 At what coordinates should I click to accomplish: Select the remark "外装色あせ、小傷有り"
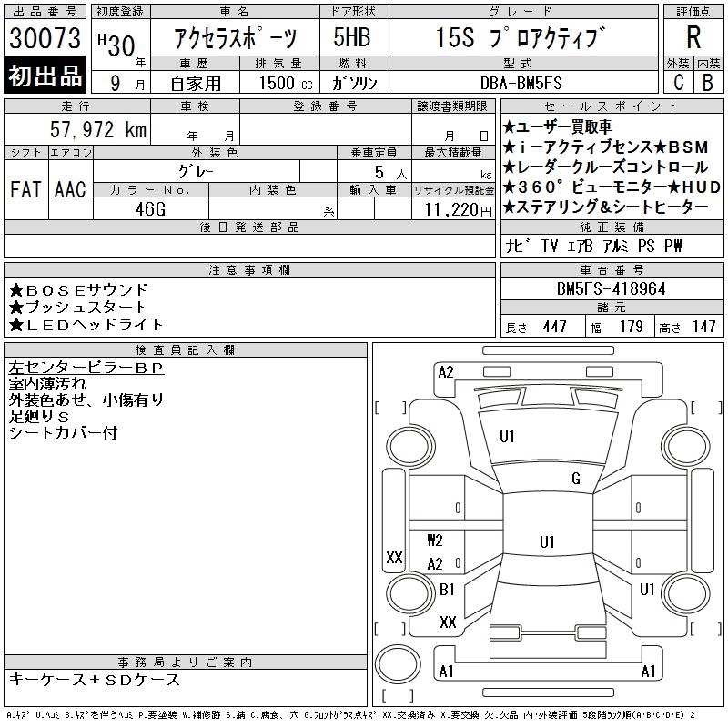[86, 400]
